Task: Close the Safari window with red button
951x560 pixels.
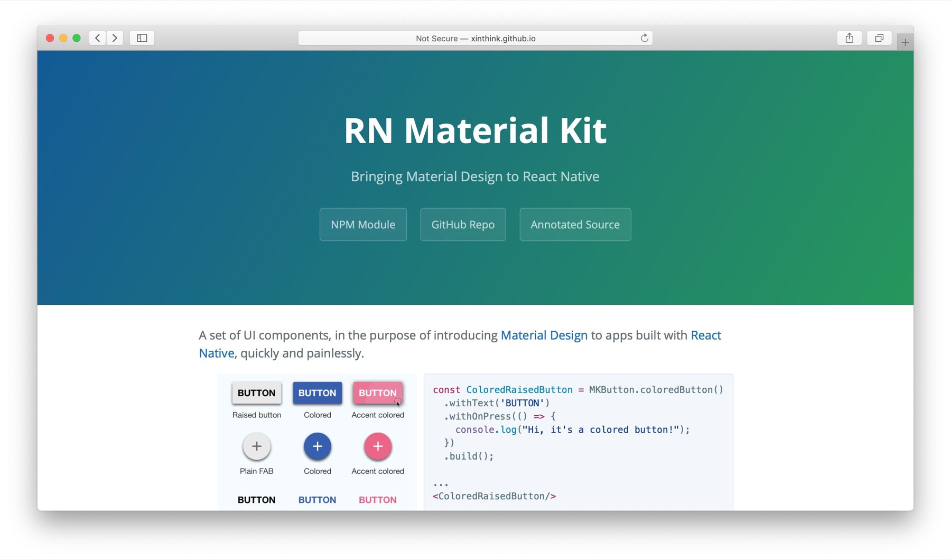Action: 50,38
